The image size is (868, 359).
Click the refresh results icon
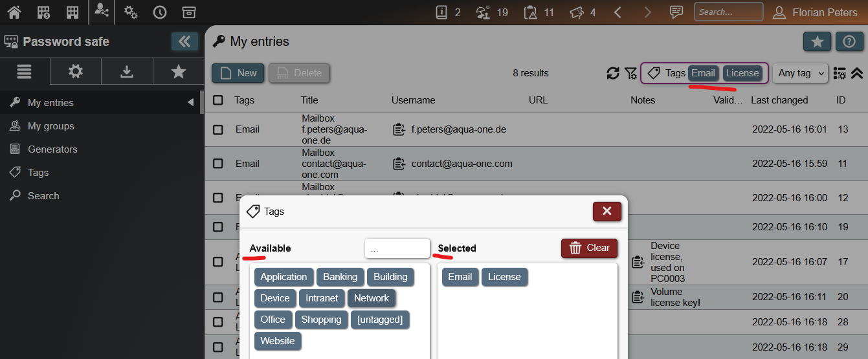pos(612,73)
